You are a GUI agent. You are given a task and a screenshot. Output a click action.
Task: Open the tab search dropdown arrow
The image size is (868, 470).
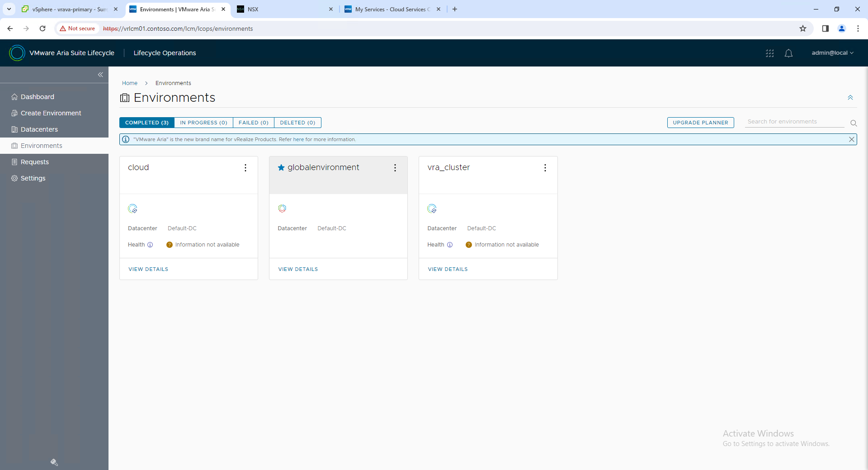tap(9, 9)
